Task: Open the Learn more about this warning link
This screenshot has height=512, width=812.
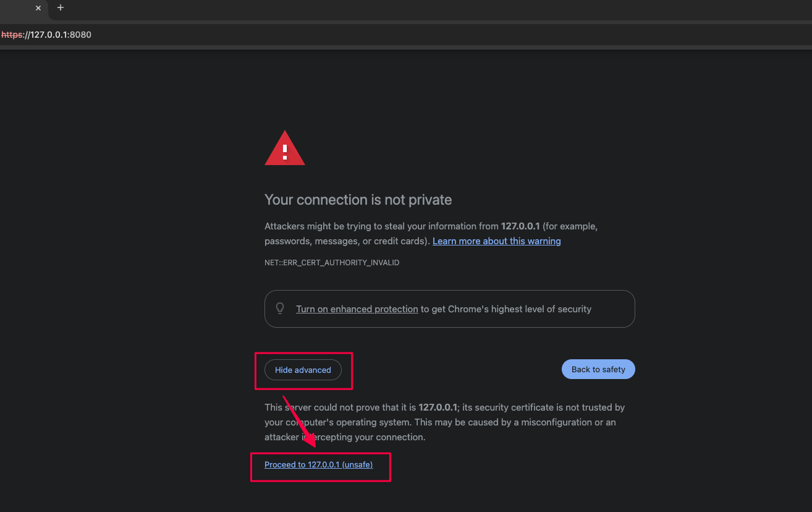Action: coord(497,241)
